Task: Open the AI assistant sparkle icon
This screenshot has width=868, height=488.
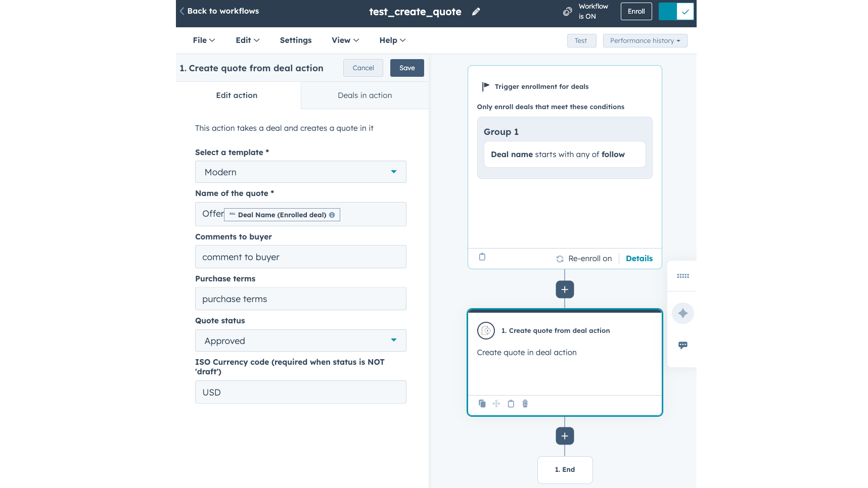Action: 682,313
